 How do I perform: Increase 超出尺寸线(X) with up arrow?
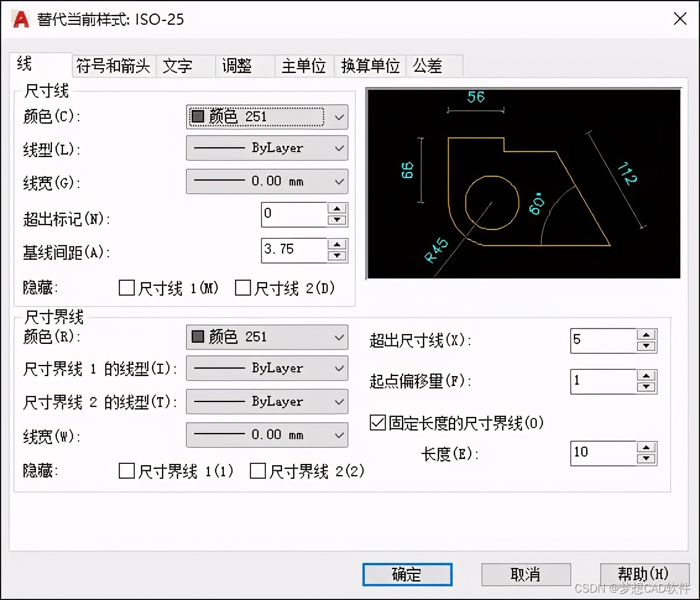click(646, 335)
